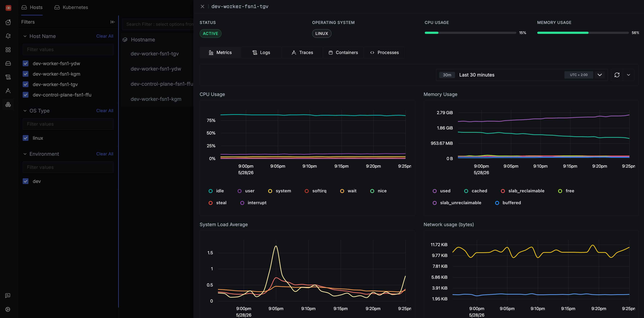Viewport: 644px width, 318px height.
Task: Toggle the buffered series in Memory legend
Action: pyautogui.click(x=508, y=203)
